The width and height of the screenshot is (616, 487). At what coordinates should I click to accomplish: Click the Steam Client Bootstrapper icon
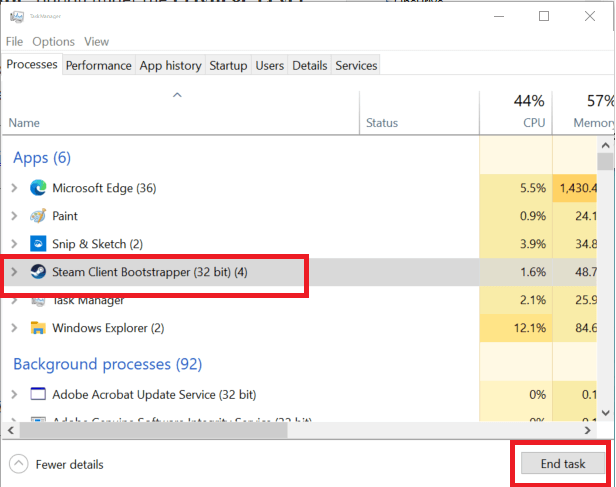(x=38, y=272)
